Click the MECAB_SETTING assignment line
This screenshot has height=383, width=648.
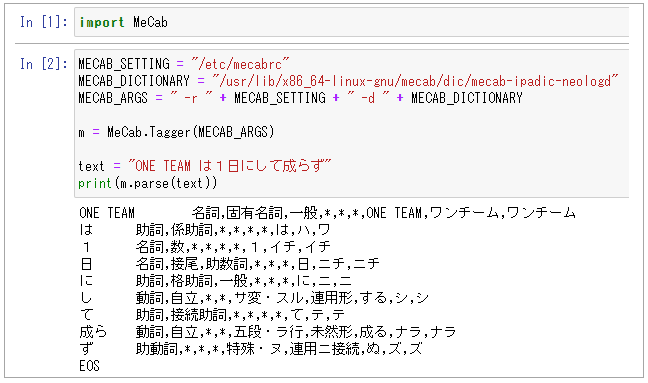[184, 64]
